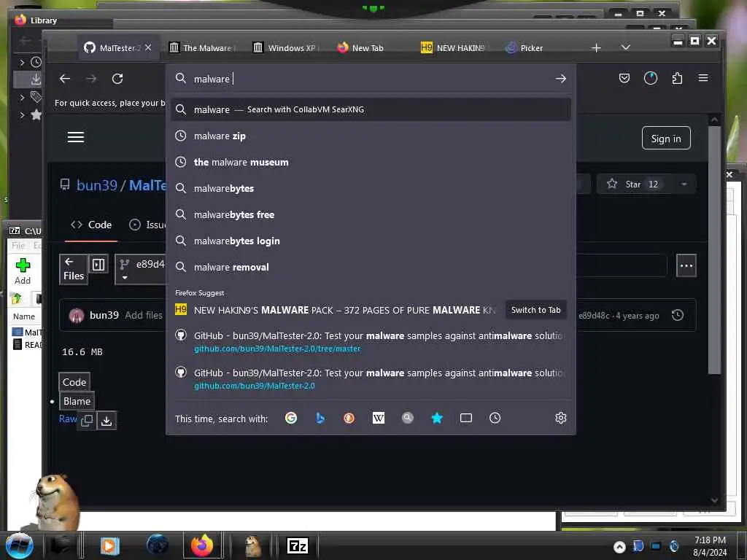
Task: Open search settings gear icon
Action: [x=561, y=418]
